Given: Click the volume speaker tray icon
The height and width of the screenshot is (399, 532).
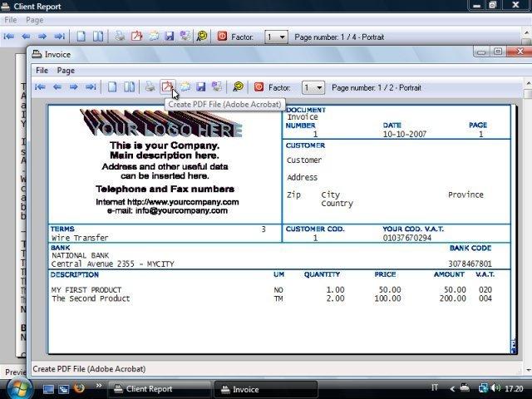Looking at the screenshot, I should [x=495, y=387].
